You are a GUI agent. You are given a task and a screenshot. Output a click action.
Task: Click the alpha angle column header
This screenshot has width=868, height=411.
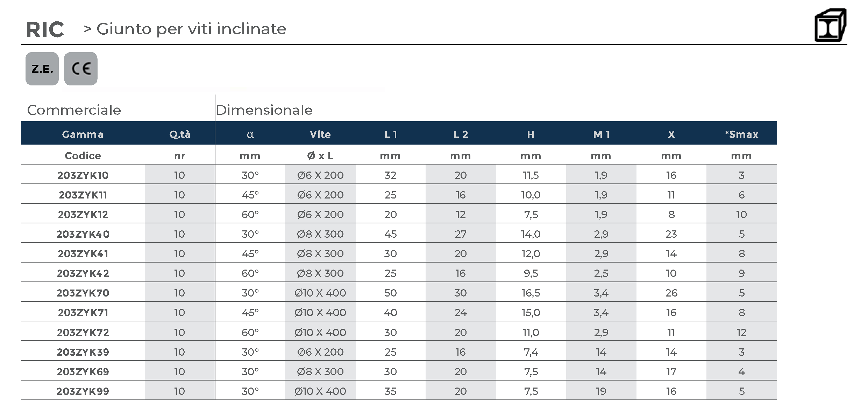250,134
